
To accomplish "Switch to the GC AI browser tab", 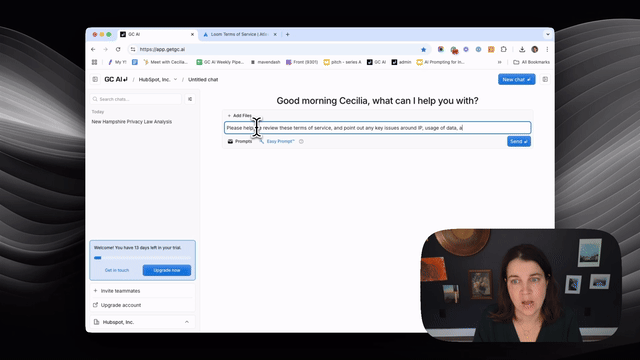I will pos(157,34).
